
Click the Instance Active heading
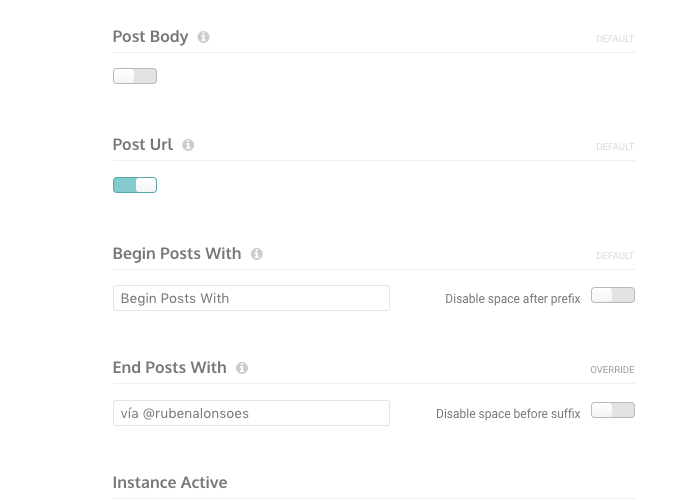click(170, 482)
